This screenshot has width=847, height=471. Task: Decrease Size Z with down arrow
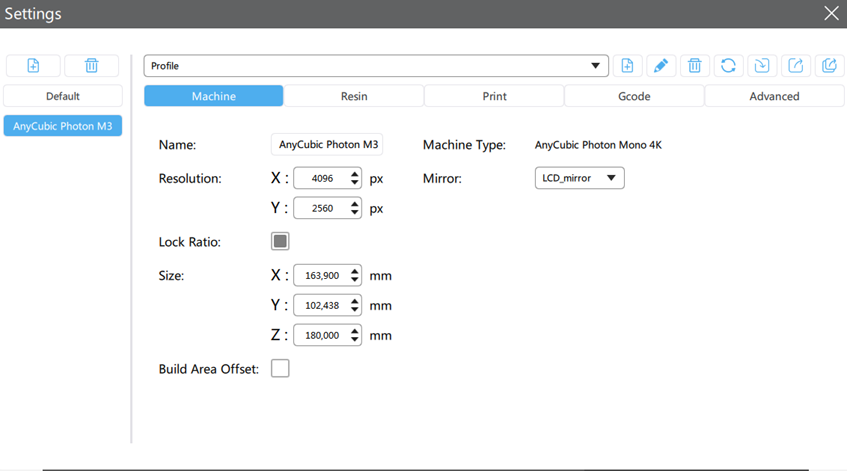[354, 340]
